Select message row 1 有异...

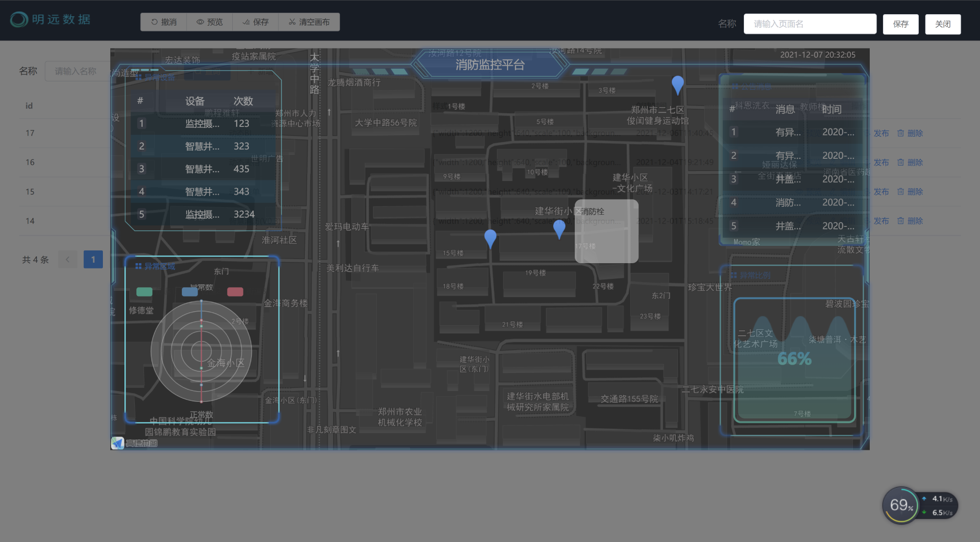pyautogui.click(x=792, y=132)
